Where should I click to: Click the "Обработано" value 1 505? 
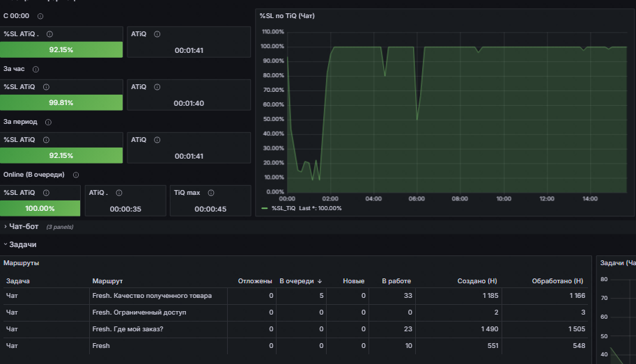tap(577, 329)
